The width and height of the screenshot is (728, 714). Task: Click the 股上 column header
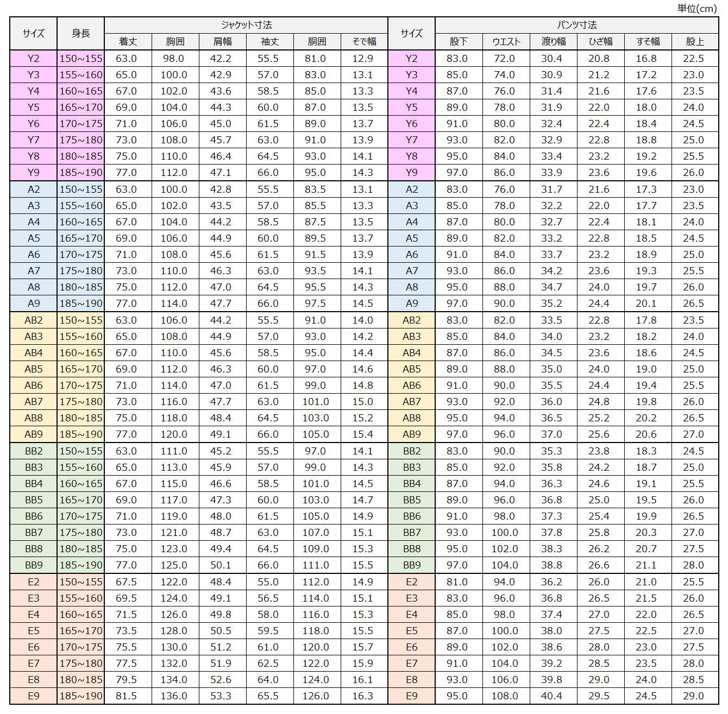(695, 42)
